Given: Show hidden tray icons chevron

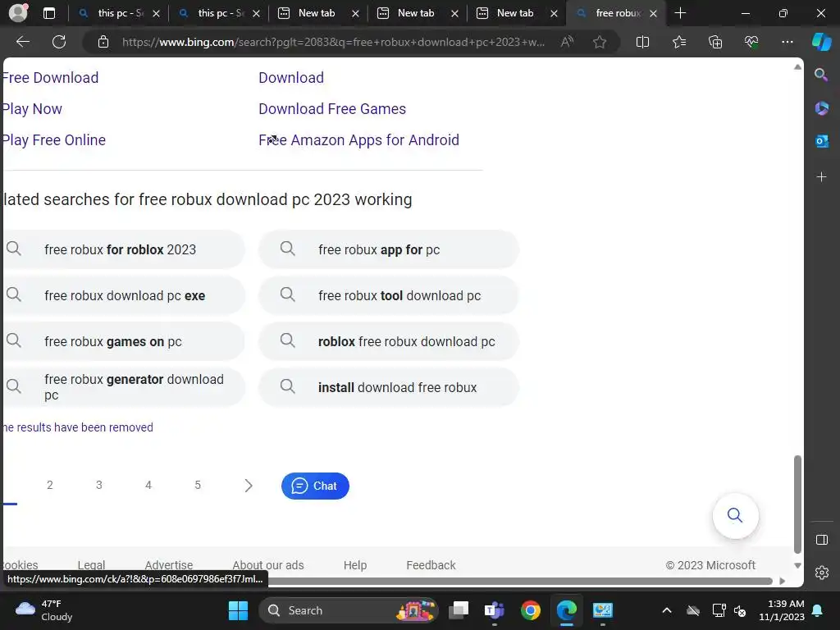Looking at the screenshot, I should pos(666,610).
